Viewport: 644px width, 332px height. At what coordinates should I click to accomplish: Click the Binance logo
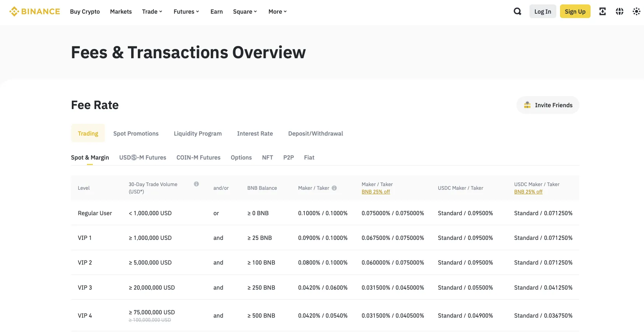[34, 11]
